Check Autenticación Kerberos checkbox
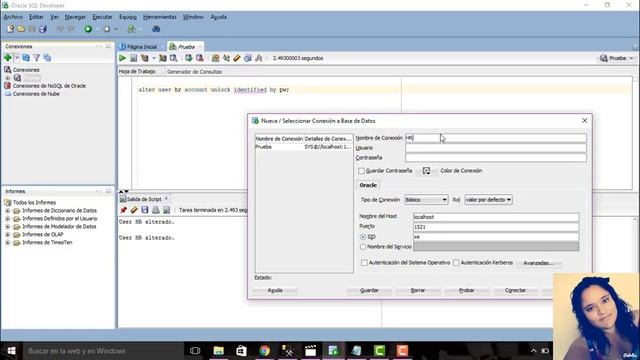The width and height of the screenshot is (640, 360). tap(456, 262)
